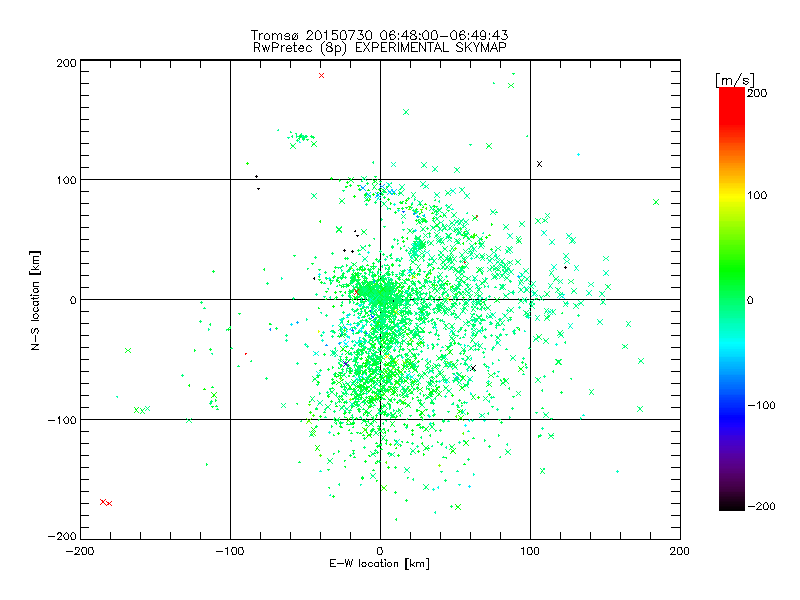This screenshot has width=800, height=600.
Task: Click the pair of red X markers at lower left
Action: coord(106,503)
